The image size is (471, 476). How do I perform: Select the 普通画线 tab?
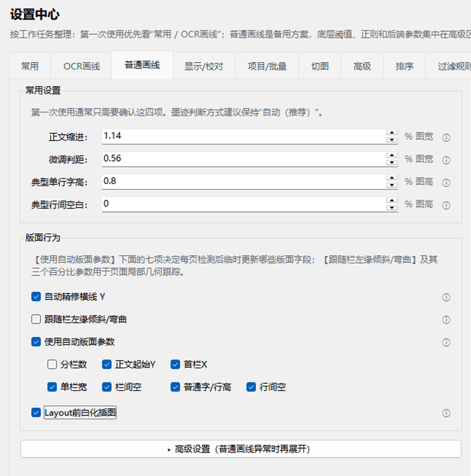[x=142, y=65]
